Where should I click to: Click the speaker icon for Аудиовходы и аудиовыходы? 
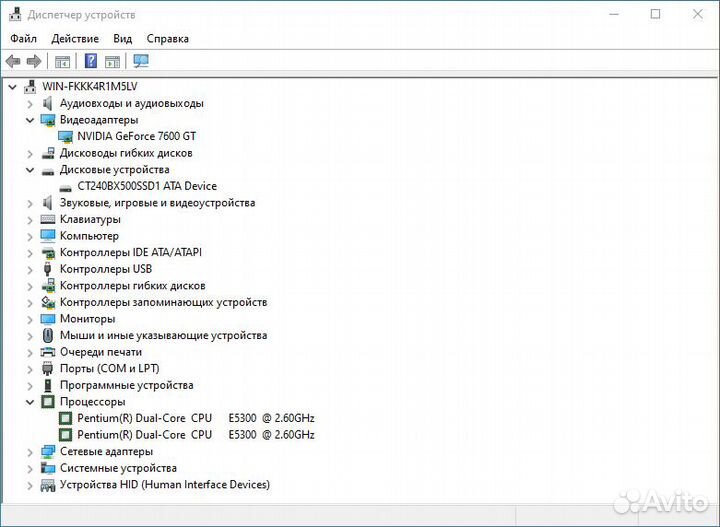point(47,103)
